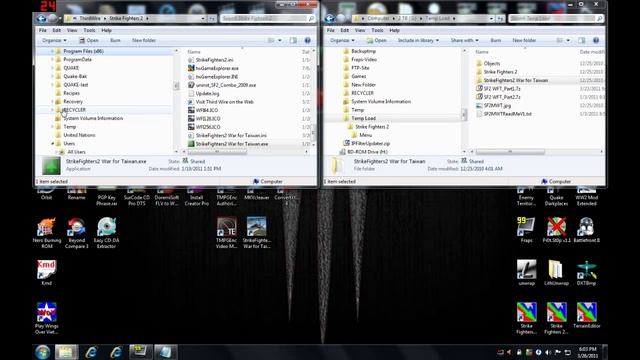
Task: Click Back arrow in left Explorer window
Action: (41, 18)
